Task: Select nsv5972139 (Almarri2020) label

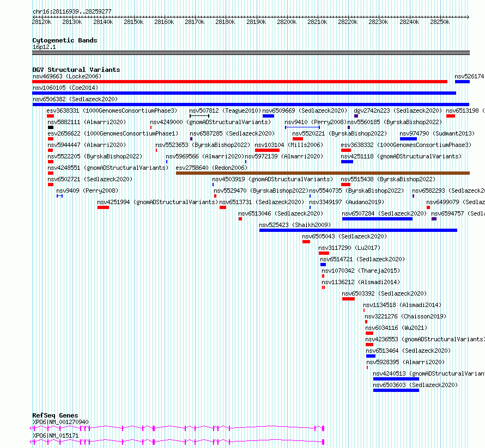Action: point(284,156)
